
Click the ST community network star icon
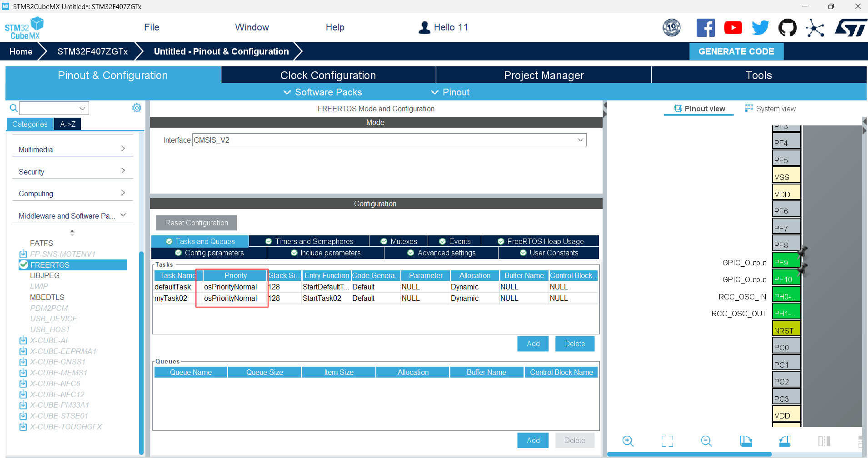click(x=815, y=28)
